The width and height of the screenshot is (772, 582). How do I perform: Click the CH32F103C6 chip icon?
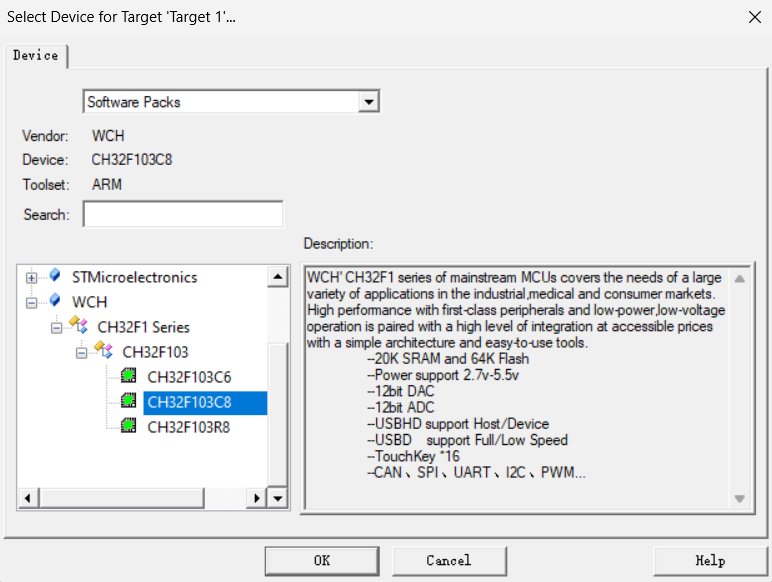129,376
